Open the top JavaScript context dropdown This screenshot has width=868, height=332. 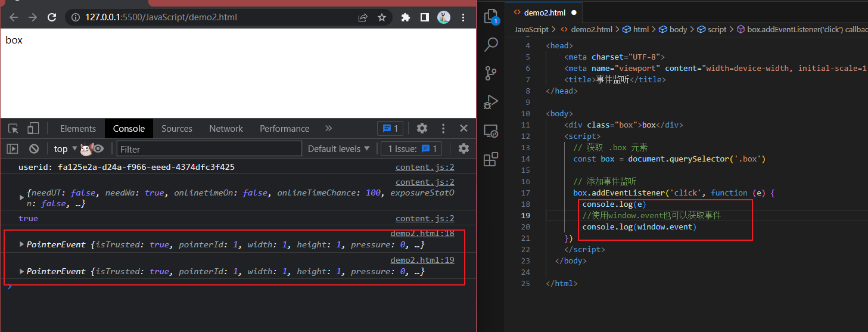tap(66, 149)
